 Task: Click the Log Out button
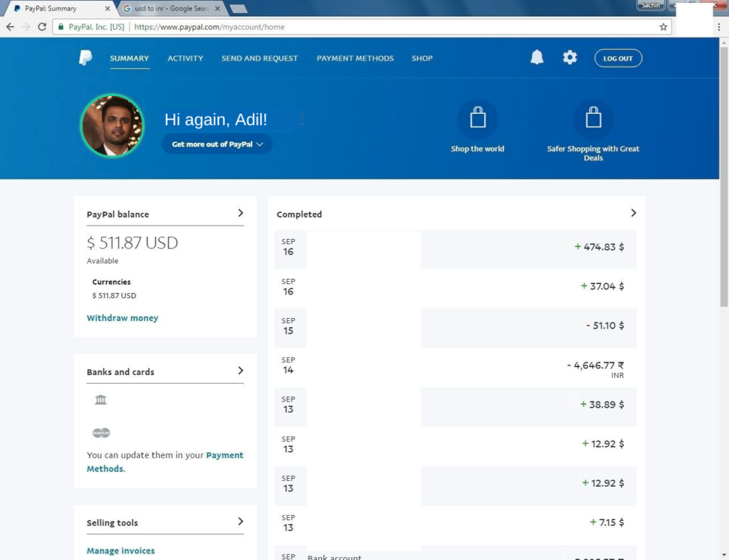(618, 58)
